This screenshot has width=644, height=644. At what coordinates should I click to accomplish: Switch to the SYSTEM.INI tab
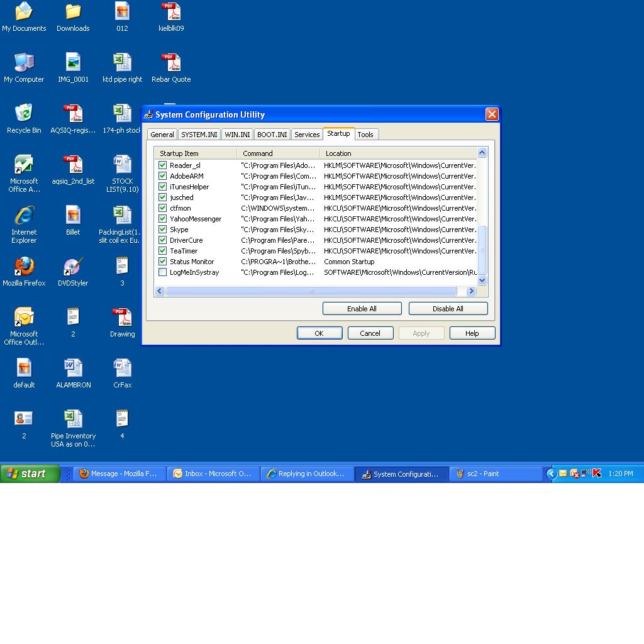pyautogui.click(x=199, y=135)
